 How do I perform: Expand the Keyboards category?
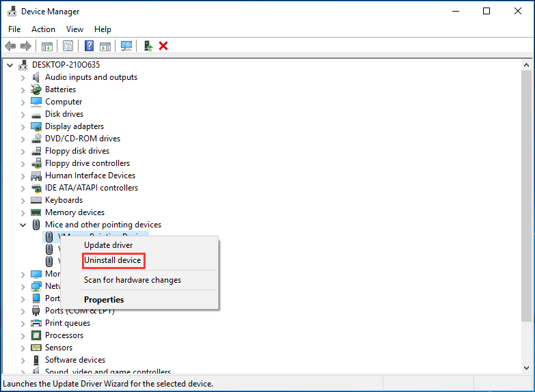pos(23,200)
